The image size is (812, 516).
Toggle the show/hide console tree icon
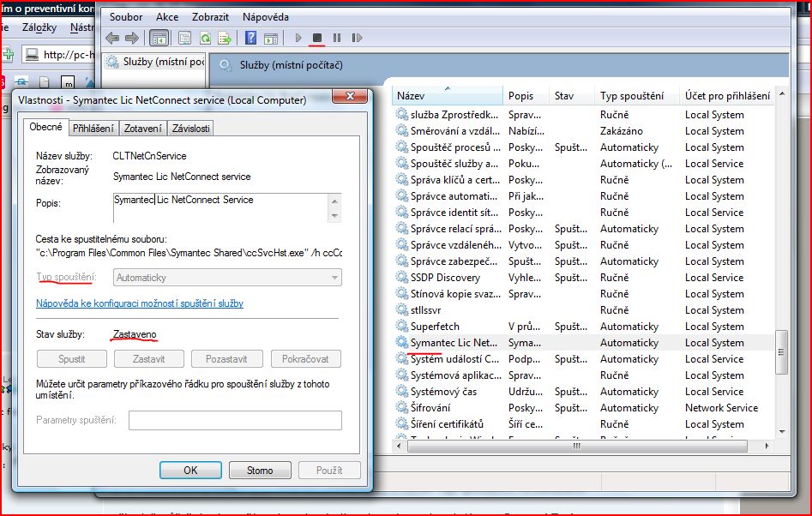(159, 38)
